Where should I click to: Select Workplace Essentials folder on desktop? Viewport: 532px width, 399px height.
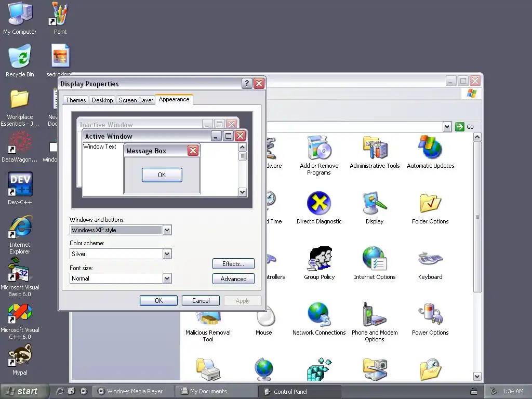20,108
